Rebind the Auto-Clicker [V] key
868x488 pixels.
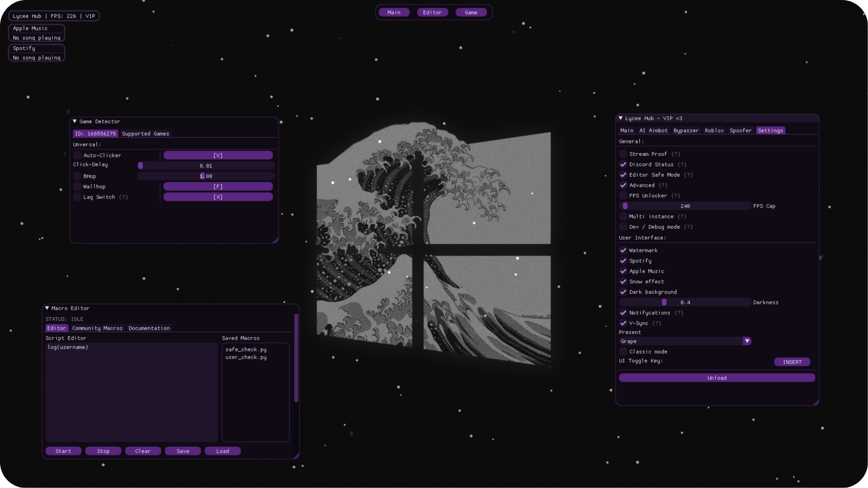click(218, 155)
